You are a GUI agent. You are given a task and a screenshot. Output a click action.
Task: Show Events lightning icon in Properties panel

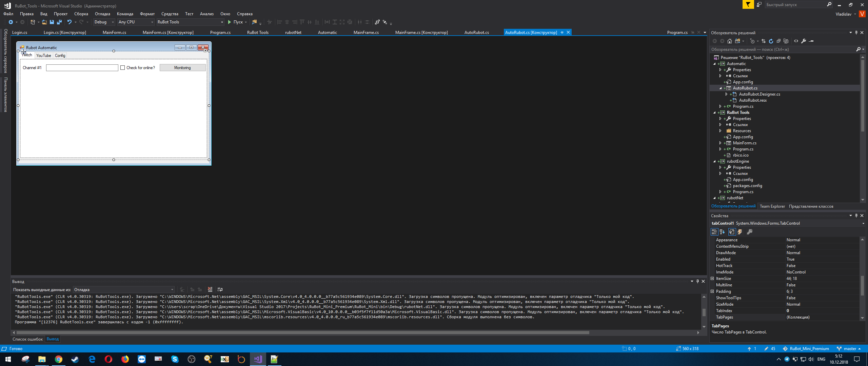(740, 232)
